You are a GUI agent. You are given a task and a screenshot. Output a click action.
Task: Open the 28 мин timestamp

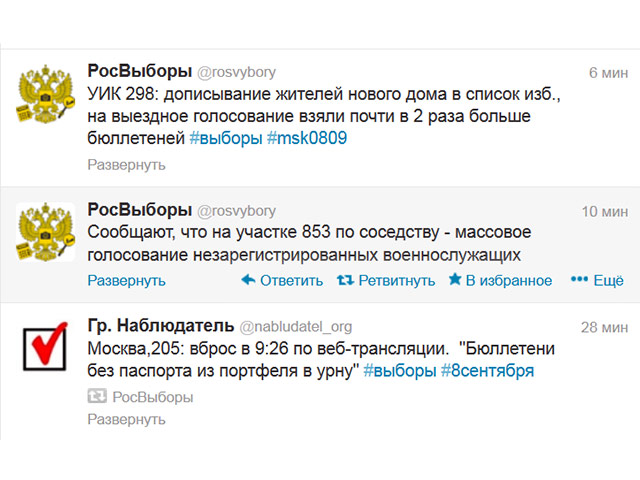pos(604,327)
